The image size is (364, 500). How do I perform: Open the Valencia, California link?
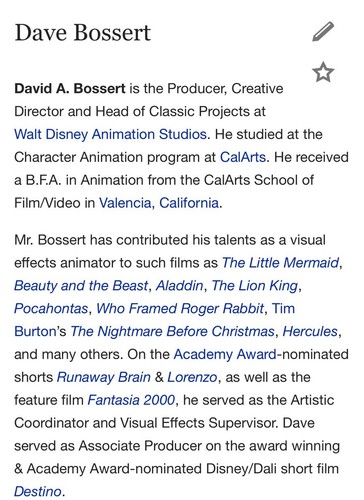click(159, 203)
